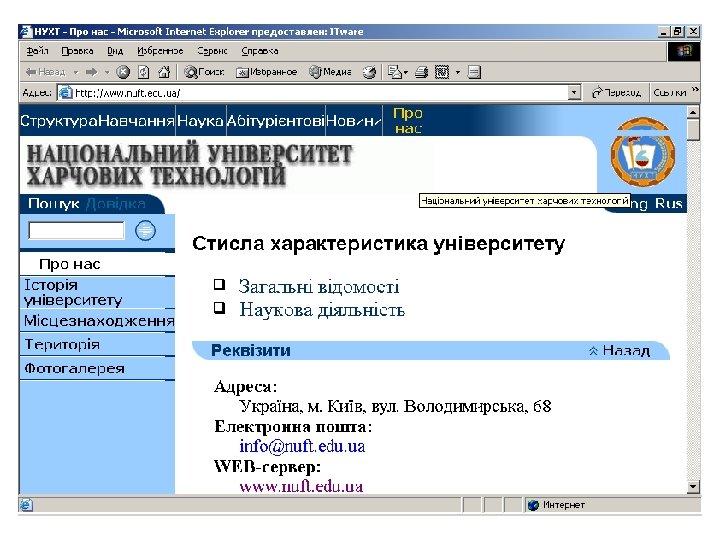Select the Про нас top tab
The width and height of the screenshot is (720, 540).
408,120
